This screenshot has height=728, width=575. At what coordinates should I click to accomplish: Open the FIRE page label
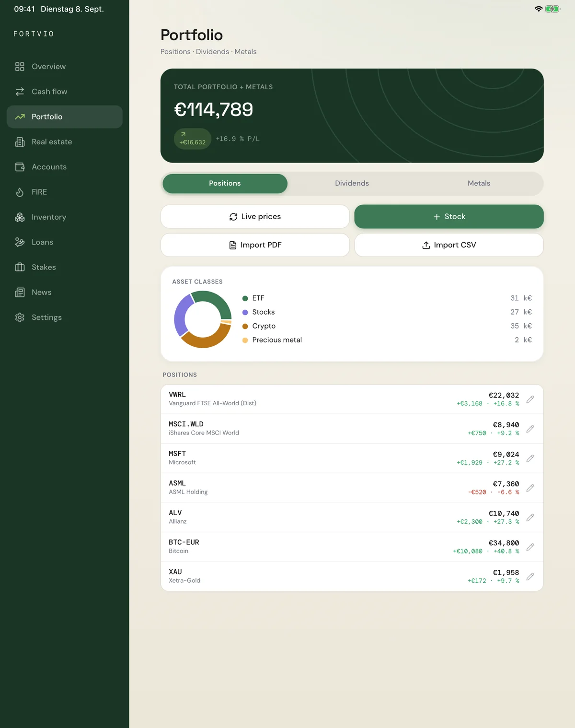pyautogui.click(x=39, y=192)
